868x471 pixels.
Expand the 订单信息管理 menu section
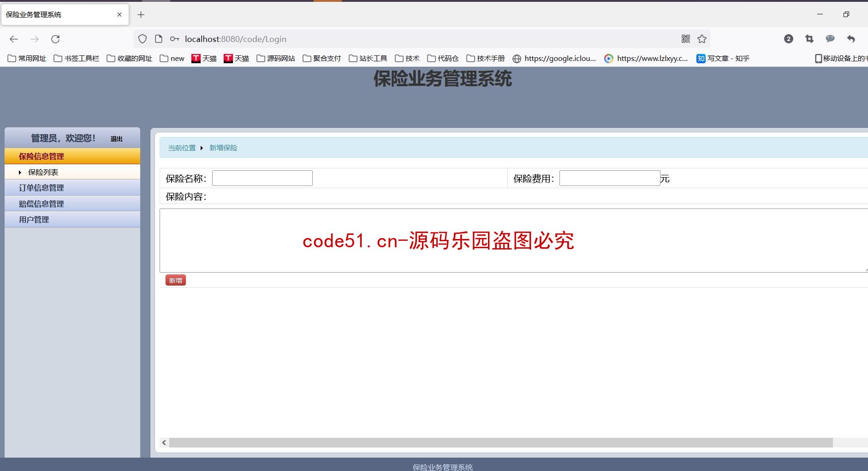tap(72, 188)
